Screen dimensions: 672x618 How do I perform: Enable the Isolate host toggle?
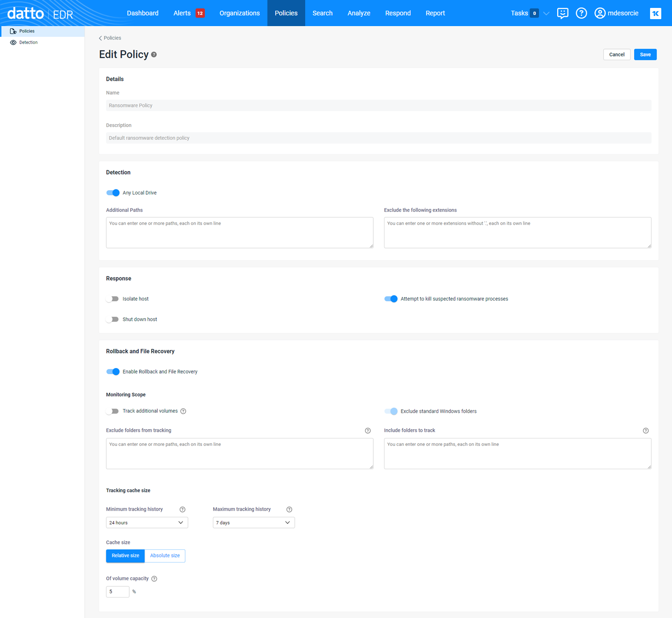click(112, 299)
